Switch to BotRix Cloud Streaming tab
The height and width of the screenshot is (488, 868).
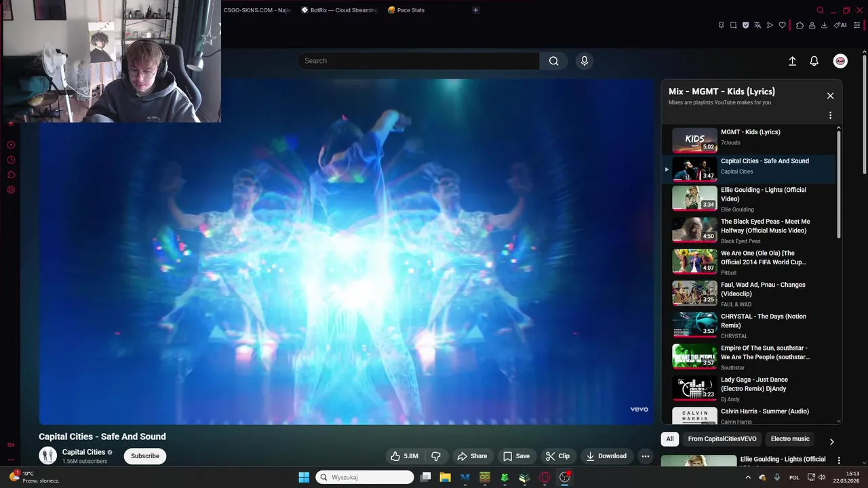pos(339,10)
